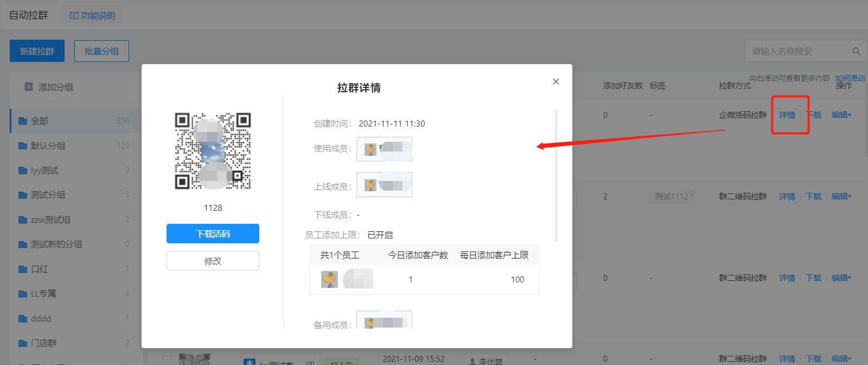868x365 pixels.
Task: Select the zzw测试组 folder
Action: tap(75, 219)
